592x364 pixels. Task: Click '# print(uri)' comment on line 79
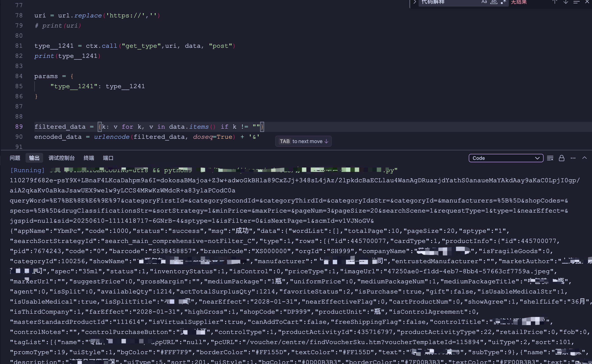coord(58,25)
